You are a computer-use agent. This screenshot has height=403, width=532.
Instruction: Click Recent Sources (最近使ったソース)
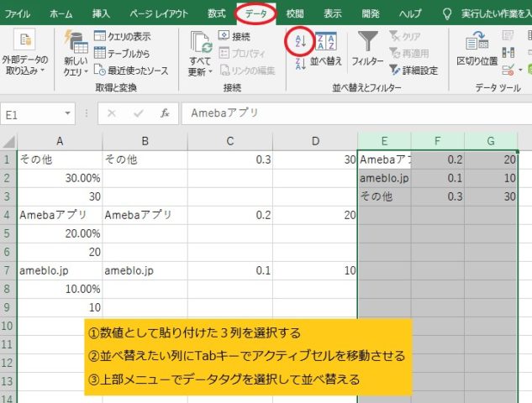131,71
